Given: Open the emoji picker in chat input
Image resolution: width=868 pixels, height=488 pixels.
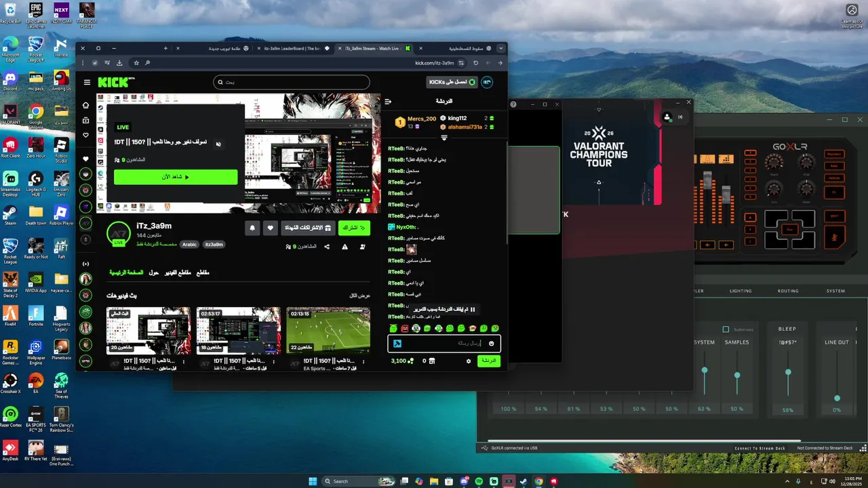Looking at the screenshot, I should pyautogui.click(x=491, y=344).
